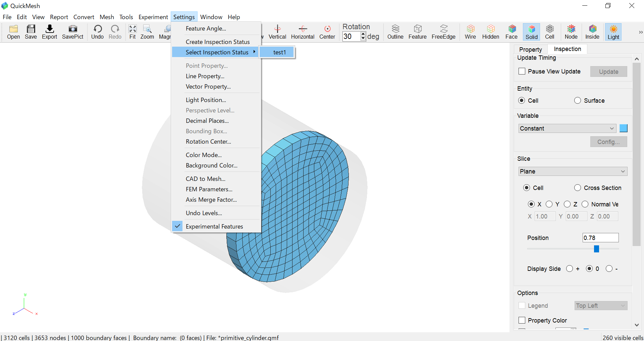
Task: Enable the Pause View Update checkbox
Action: click(522, 71)
